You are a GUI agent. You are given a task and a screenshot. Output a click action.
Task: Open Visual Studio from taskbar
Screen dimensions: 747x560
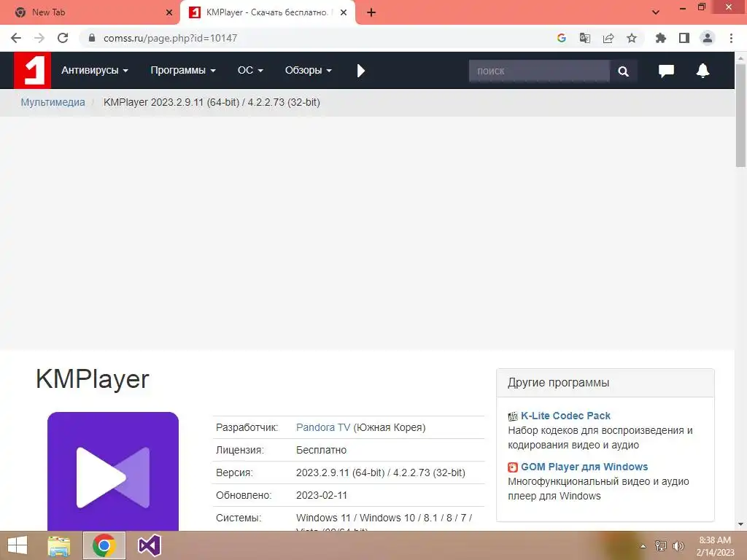pyautogui.click(x=149, y=545)
